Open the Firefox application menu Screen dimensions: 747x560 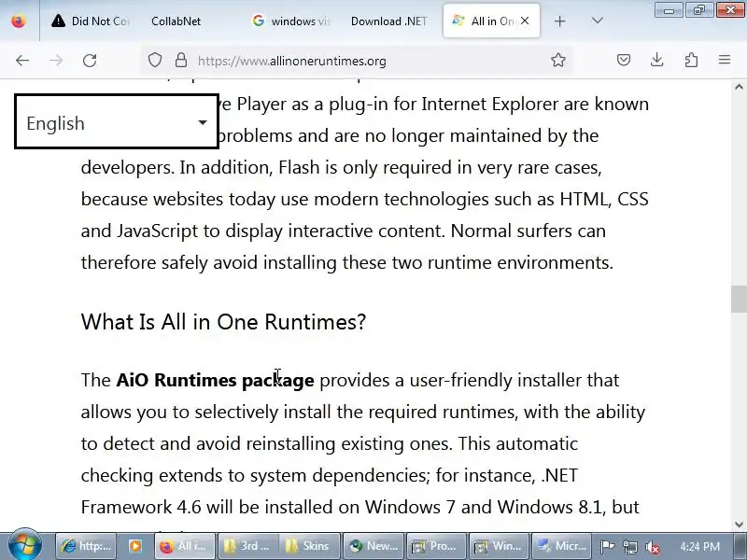tap(725, 60)
